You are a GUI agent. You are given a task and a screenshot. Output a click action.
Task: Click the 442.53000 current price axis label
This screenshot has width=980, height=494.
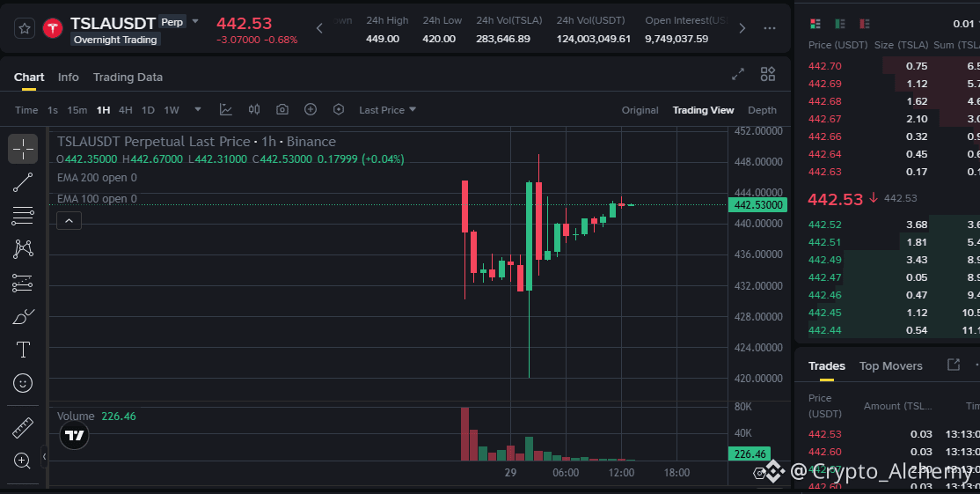[x=757, y=205]
